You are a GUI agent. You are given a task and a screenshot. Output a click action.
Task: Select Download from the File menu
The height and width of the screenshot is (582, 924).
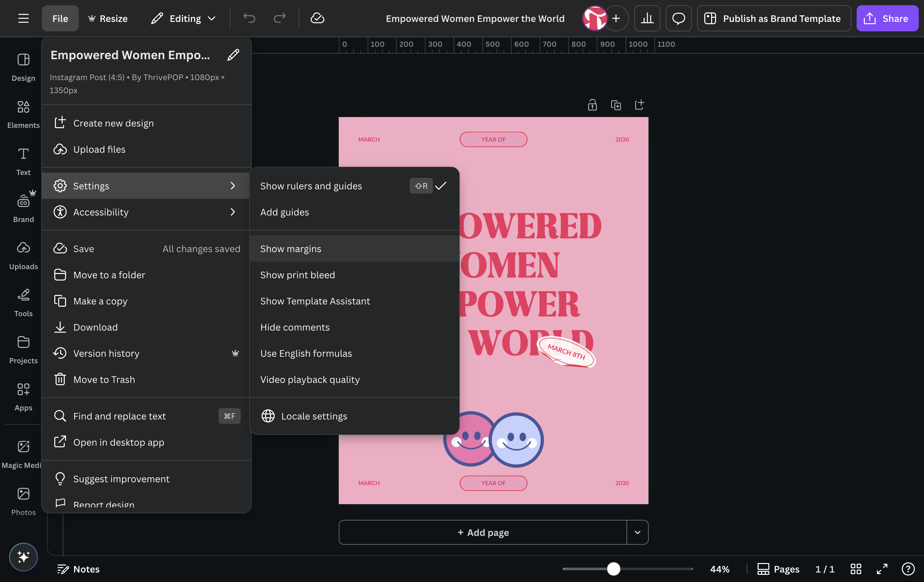(146, 327)
